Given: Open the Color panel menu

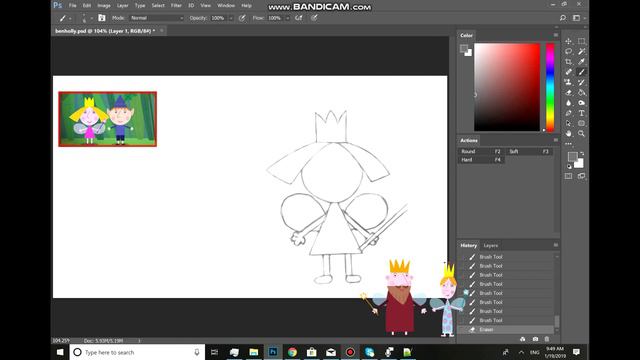Looking at the screenshot, I should [x=556, y=36].
